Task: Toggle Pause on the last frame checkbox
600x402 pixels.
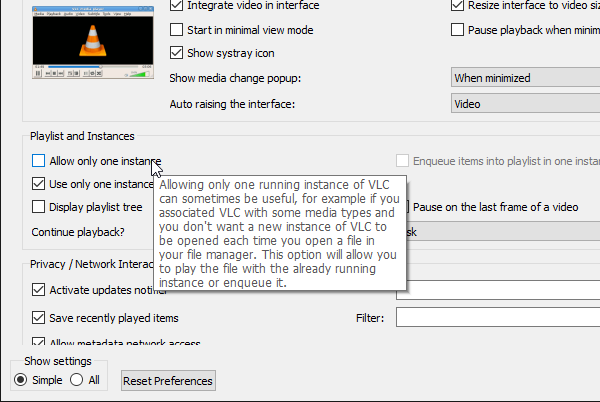Action: [406, 207]
